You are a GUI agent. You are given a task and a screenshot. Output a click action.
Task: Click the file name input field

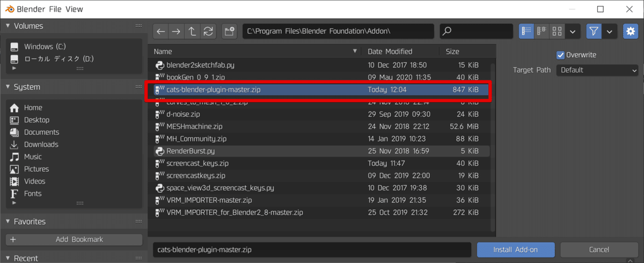312,250
